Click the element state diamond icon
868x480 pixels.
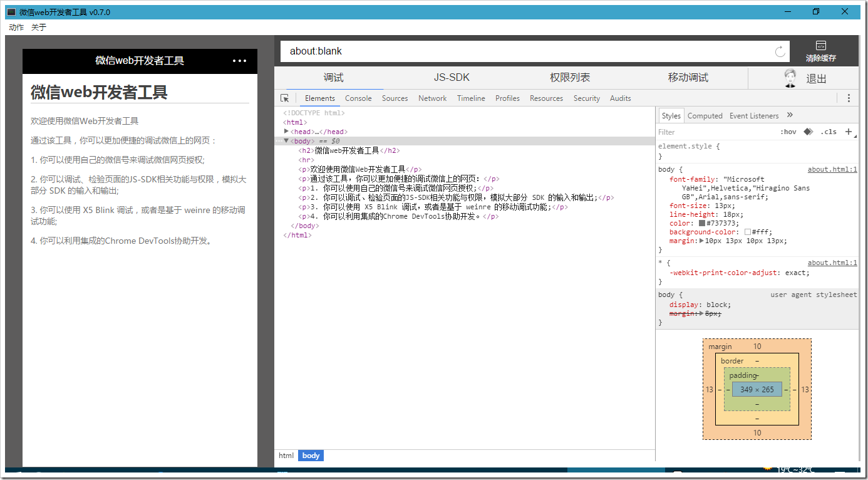pyautogui.click(x=809, y=132)
